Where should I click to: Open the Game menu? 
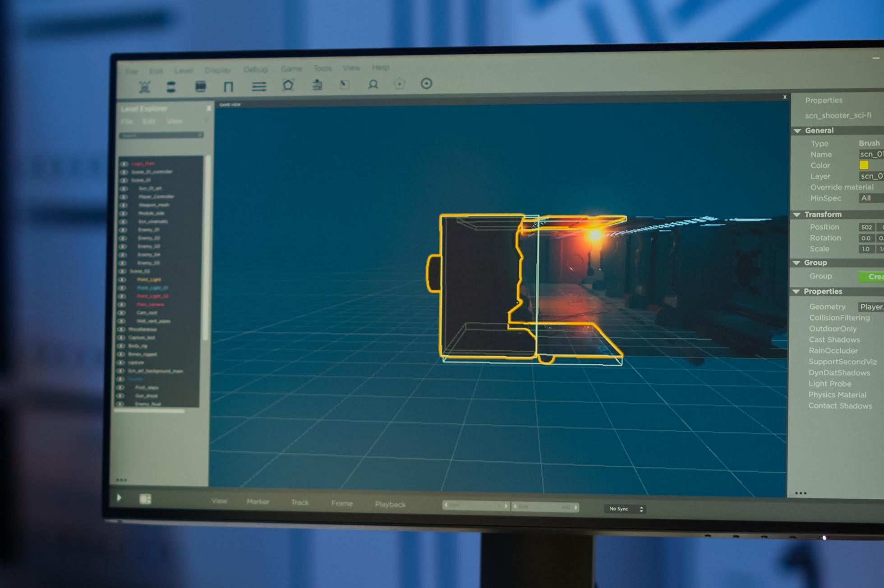tap(291, 69)
